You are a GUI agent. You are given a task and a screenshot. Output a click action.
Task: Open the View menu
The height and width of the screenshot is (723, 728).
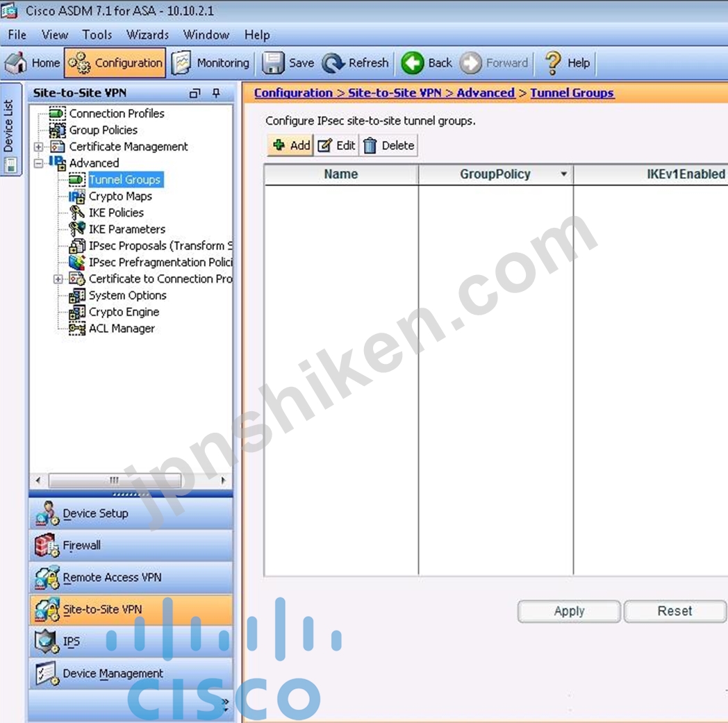55,35
